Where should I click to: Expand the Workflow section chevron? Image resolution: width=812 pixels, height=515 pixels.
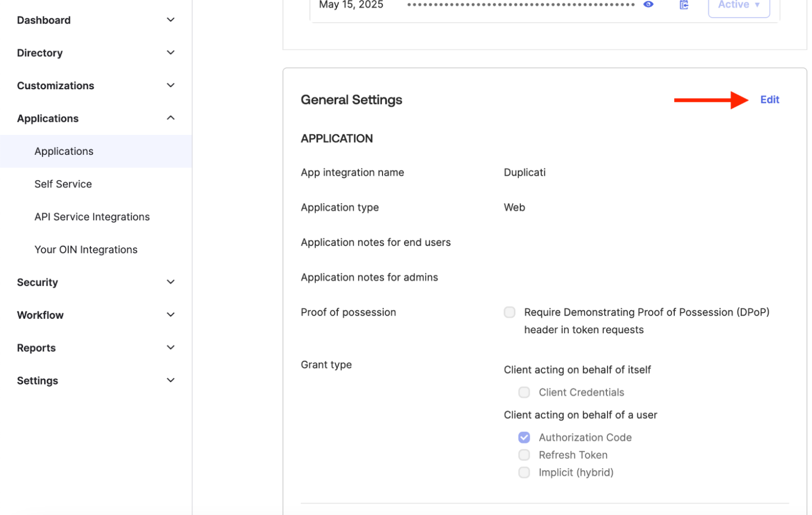[171, 315]
